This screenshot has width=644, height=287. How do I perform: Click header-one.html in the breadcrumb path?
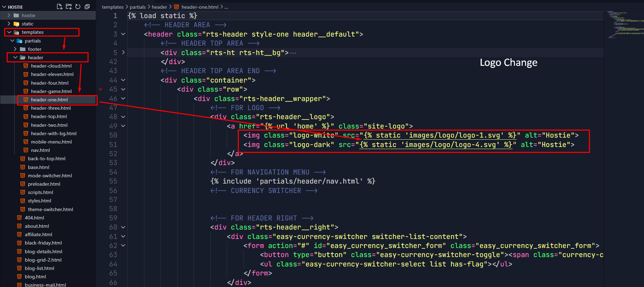(x=200, y=7)
